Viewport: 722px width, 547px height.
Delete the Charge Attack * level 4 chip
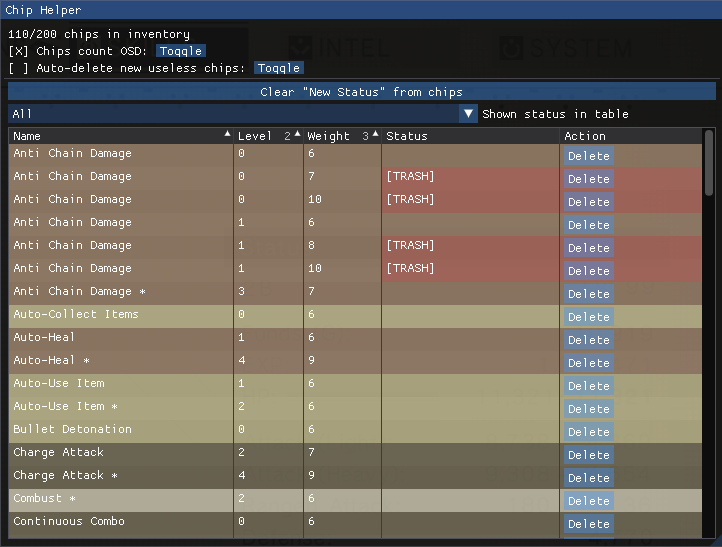click(588, 478)
